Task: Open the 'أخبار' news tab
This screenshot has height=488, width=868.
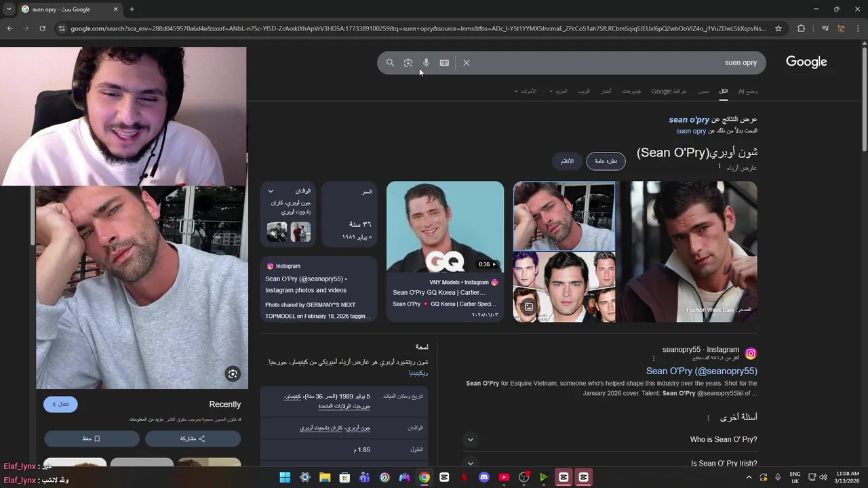Action: tap(606, 91)
